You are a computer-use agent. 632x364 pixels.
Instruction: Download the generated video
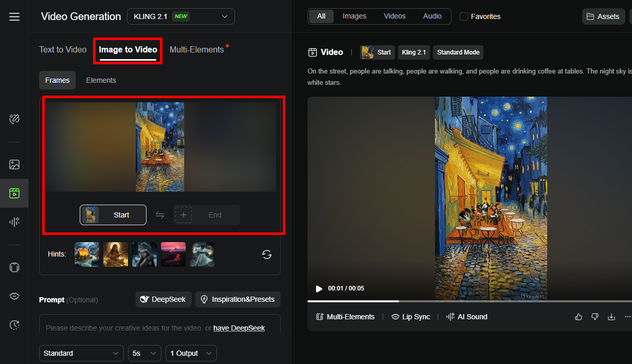[x=611, y=317]
